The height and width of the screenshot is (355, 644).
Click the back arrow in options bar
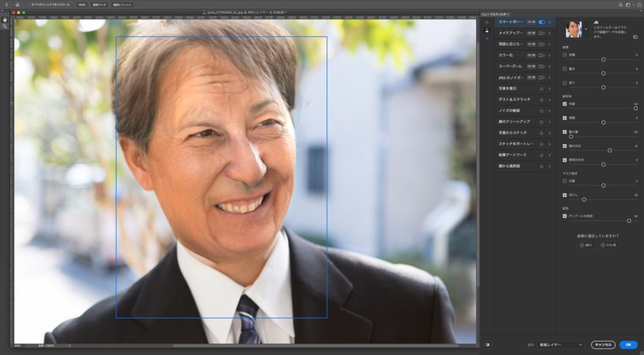pyautogui.click(x=6, y=5)
